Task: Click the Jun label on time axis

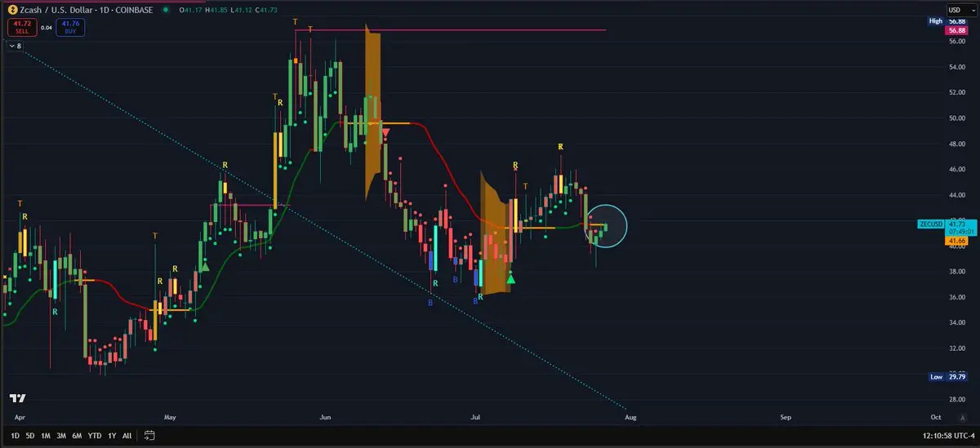Action: pyautogui.click(x=325, y=416)
